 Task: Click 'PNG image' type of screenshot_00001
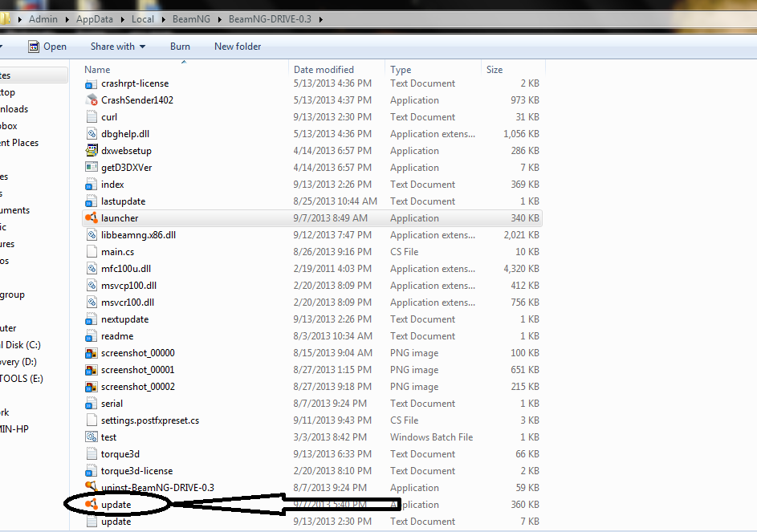click(414, 370)
